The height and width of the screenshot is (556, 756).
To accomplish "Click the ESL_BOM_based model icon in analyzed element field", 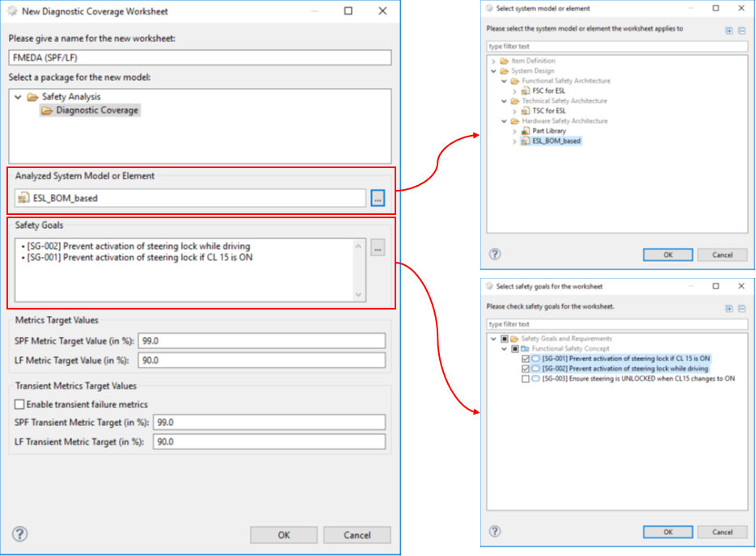I will (x=23, y=198).
